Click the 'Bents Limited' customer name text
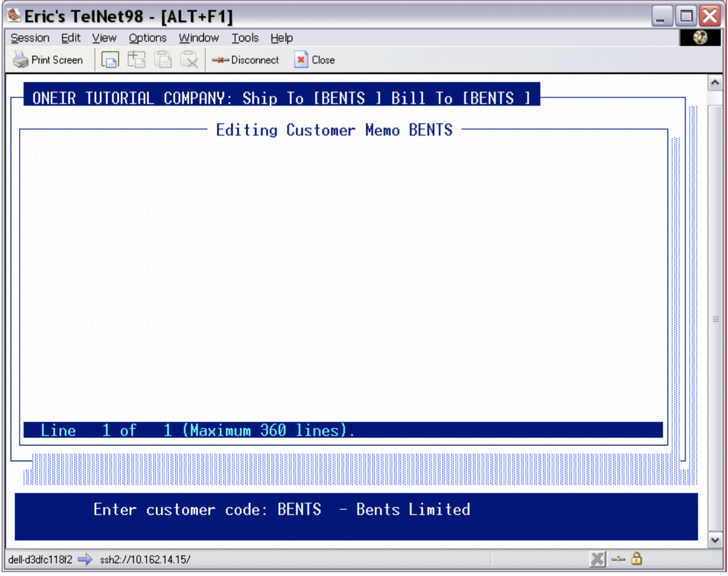The height and width of the screenshot is (576, 728). point(413,509)
